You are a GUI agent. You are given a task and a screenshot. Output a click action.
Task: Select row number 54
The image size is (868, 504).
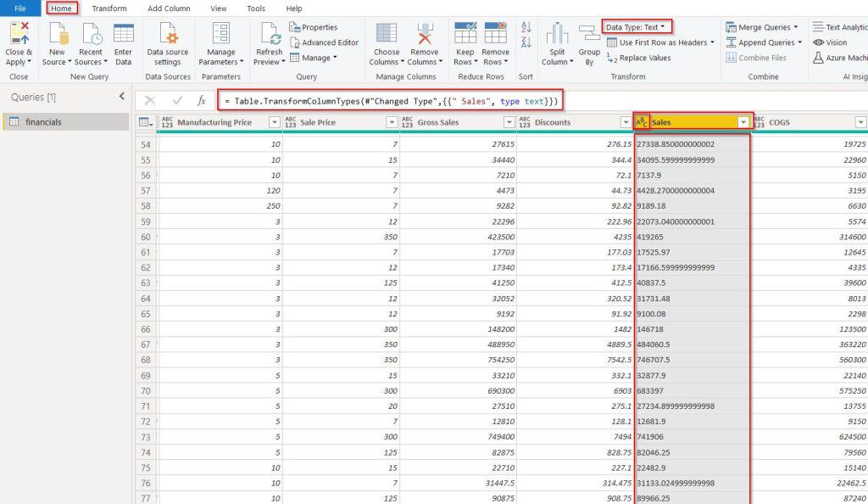coord(146,144)
